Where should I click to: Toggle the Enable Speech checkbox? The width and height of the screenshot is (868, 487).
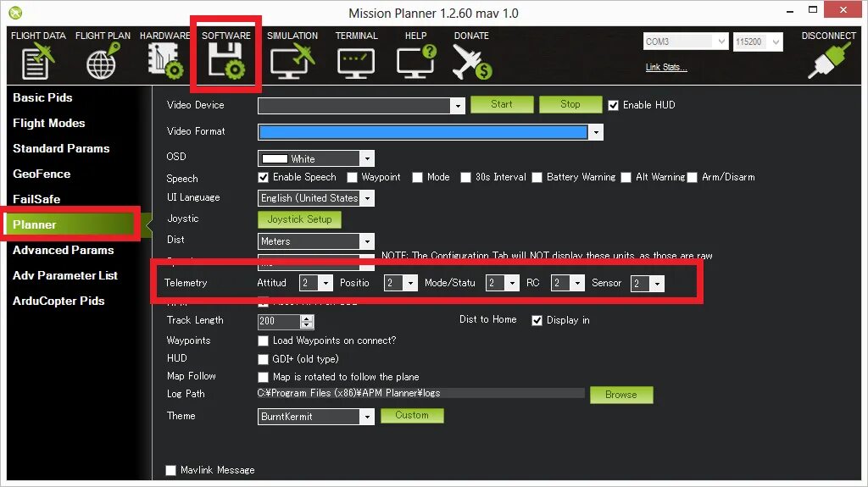click(x=264, y=177)
